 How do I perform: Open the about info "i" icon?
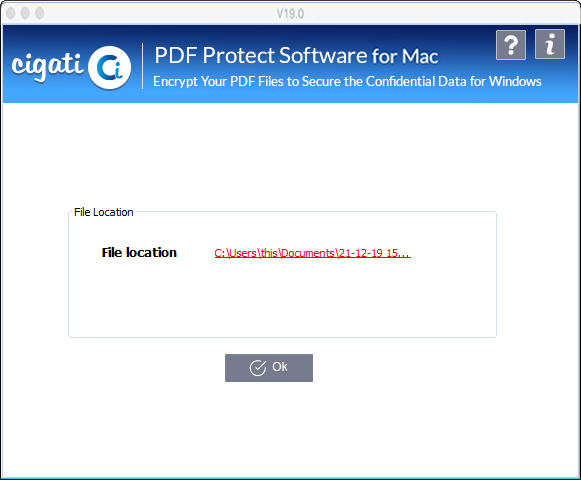point(550,44)
